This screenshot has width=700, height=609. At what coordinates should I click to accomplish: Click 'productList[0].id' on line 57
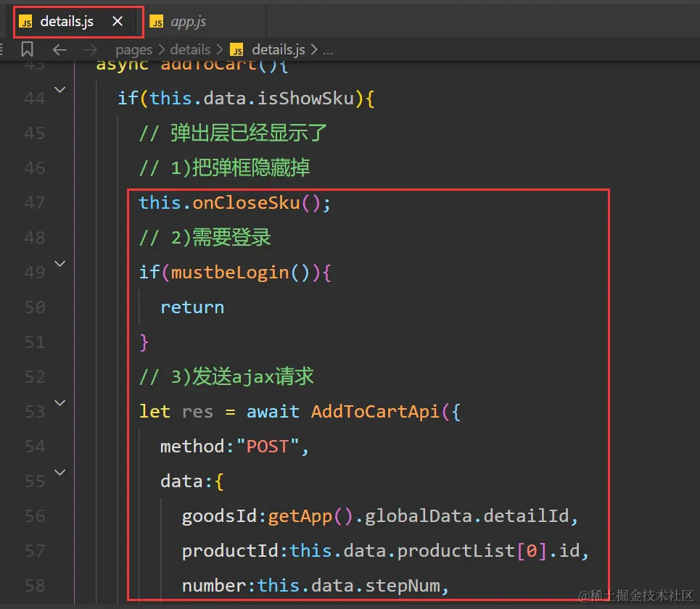(488, 551)
